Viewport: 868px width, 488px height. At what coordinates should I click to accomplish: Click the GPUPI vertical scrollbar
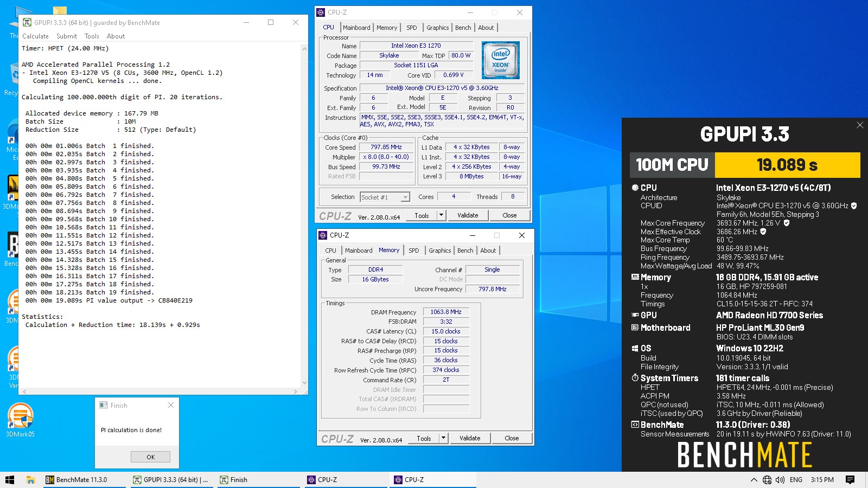[304, 215]
